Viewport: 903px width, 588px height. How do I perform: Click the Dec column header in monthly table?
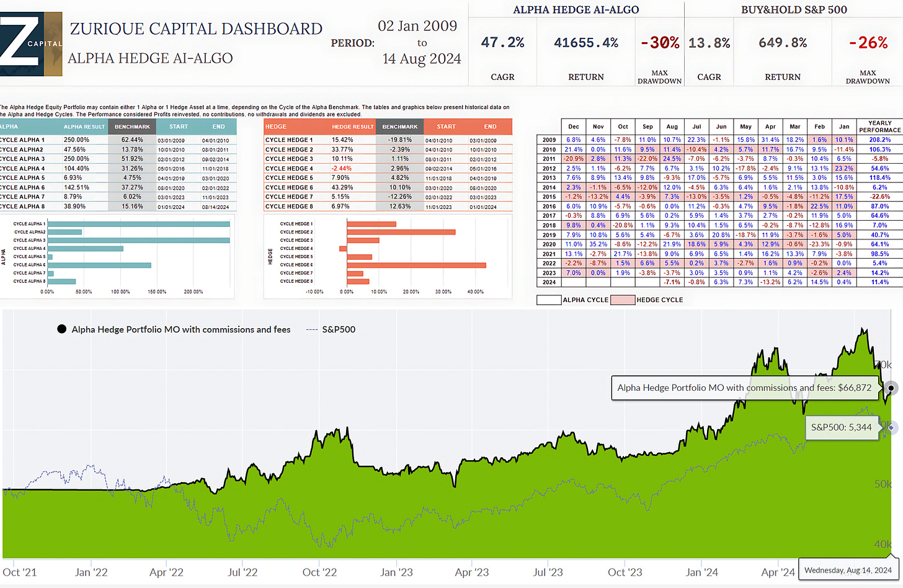(574, 127)
